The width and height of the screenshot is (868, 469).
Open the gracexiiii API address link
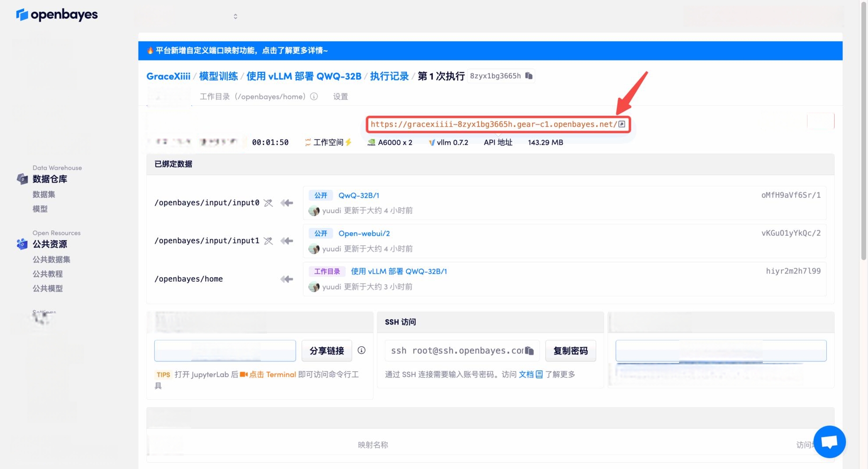(494, 124)
